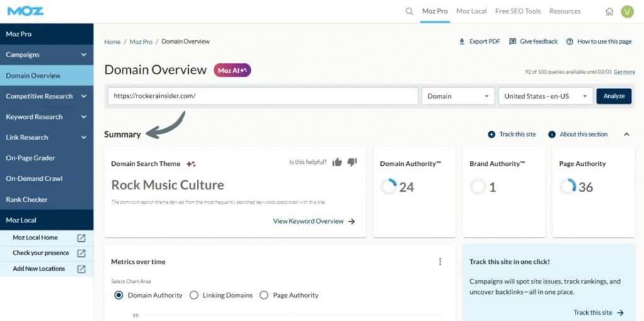Open On-Demand Crawl in the sidebar
Screen dimensions: 644x321
[47, 178]
